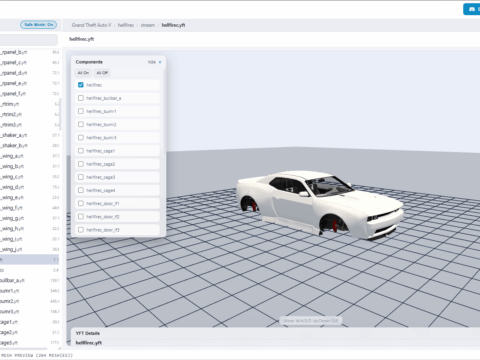
Task: Enable the hellfirec_bumr1 component checkbox
Action: coord(81,111)
